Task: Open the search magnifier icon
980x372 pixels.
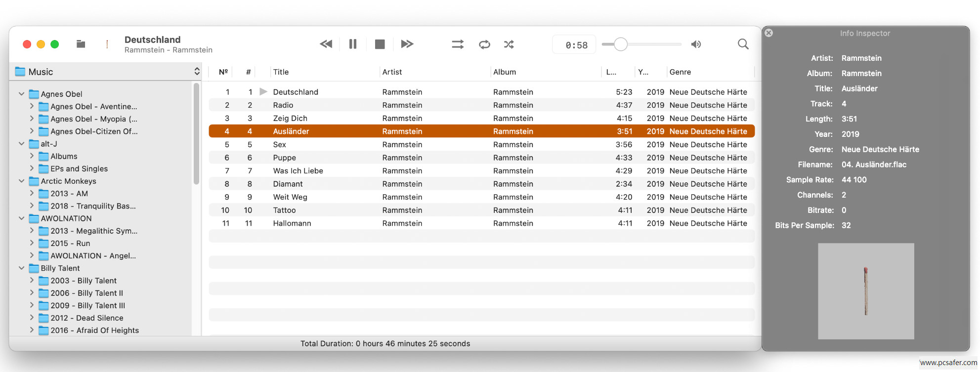Action: point(743,44)
